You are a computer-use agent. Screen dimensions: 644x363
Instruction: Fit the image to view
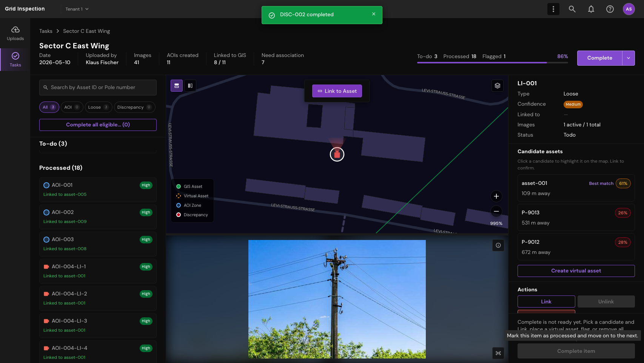point(498,353)
